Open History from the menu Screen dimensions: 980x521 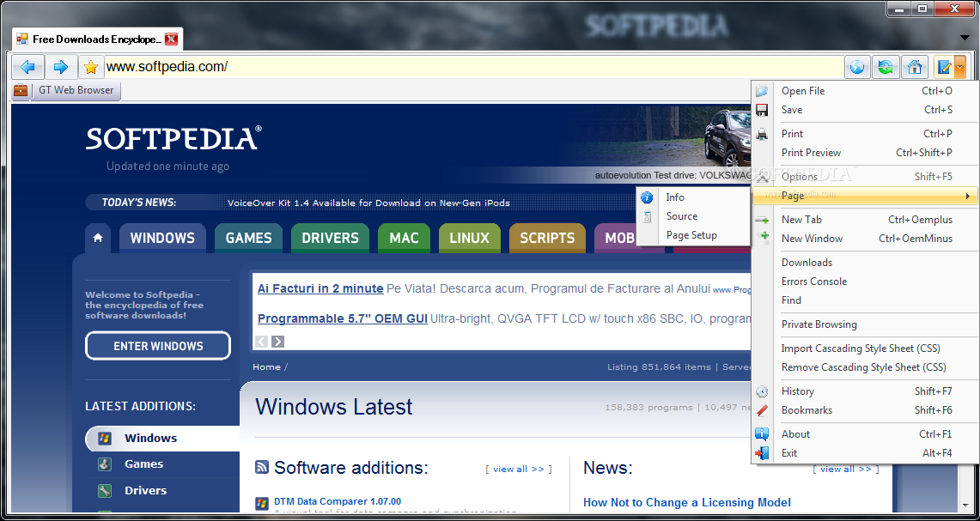[x=865, y=391]
